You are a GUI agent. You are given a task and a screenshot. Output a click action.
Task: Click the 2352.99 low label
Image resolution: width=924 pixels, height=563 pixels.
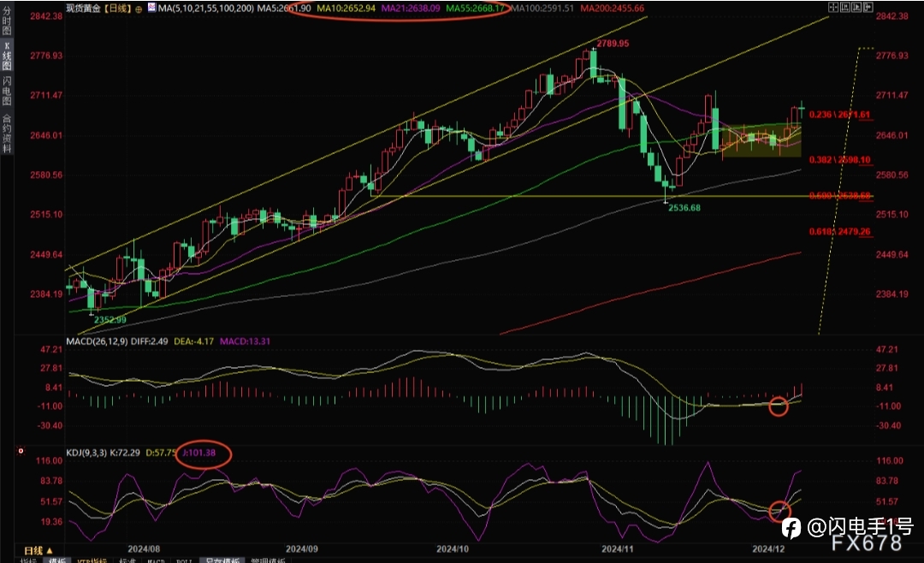tap(110, 319)
